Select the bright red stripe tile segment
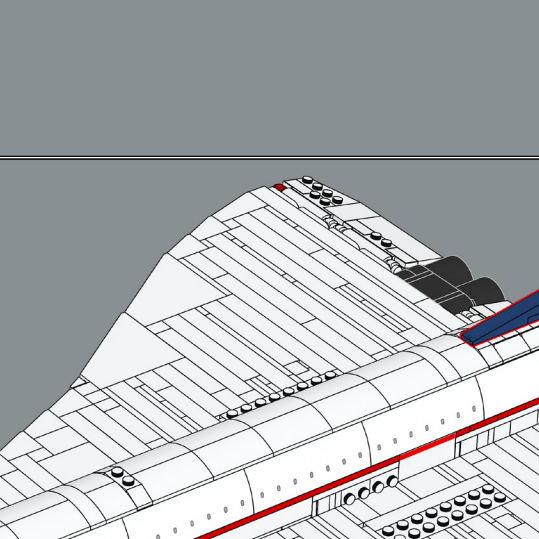 click(427, 447)
